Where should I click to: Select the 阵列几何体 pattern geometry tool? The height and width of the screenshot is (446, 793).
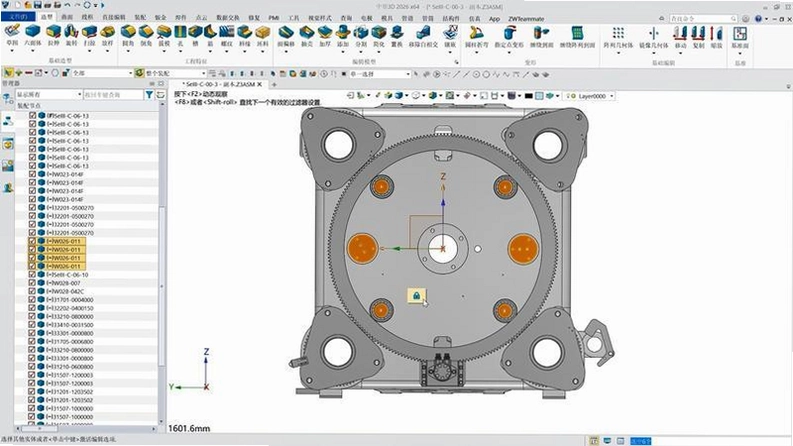(618, 36)
